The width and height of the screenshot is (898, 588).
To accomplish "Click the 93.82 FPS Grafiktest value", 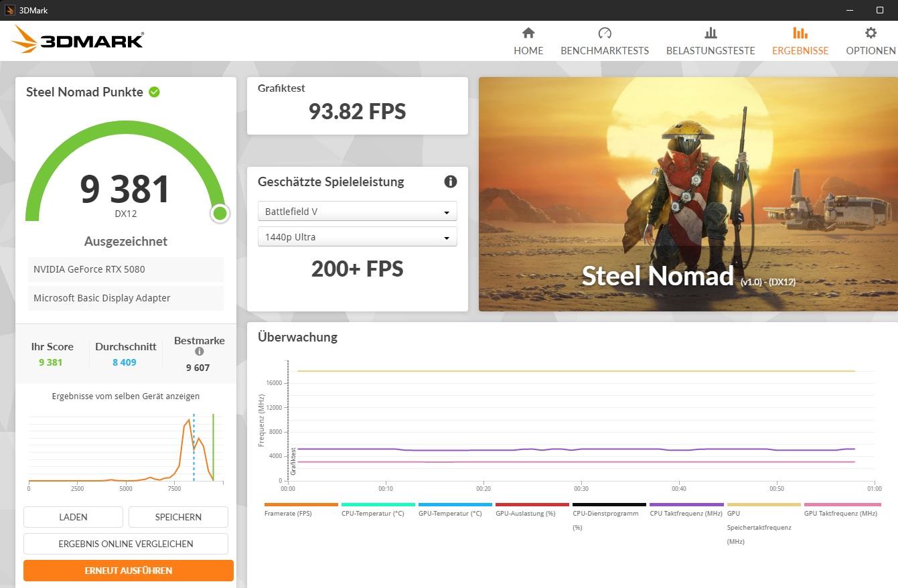I will tap(358, 111).
